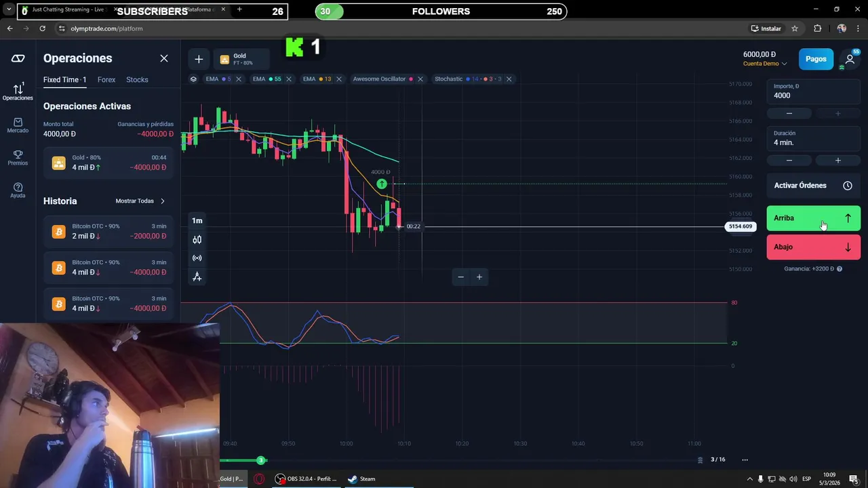
Task: Switch to the Forex tab
Action: point(106,79)
